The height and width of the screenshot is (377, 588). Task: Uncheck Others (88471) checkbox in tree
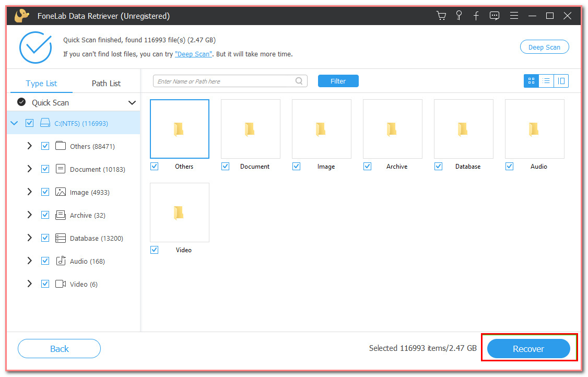click(x=45, y=146)
